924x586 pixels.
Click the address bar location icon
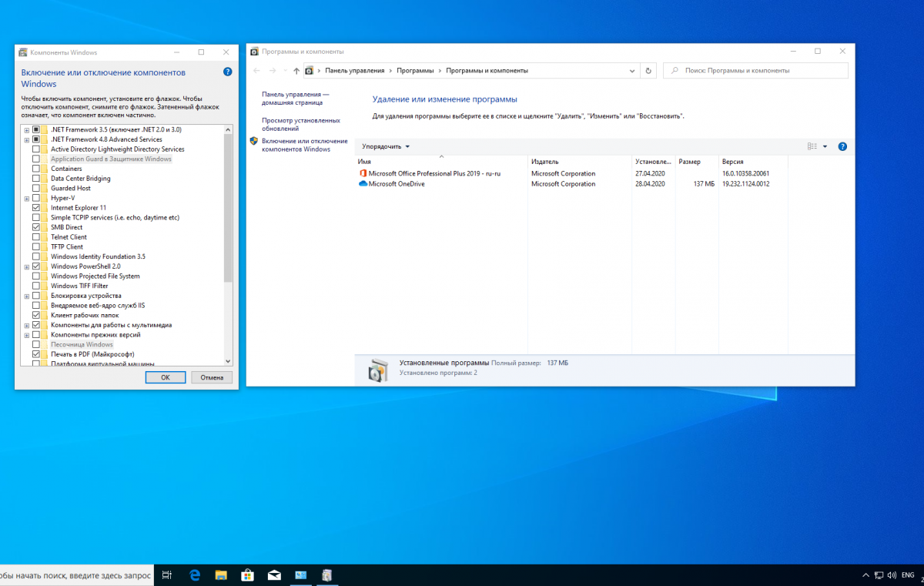coord(310,70)
